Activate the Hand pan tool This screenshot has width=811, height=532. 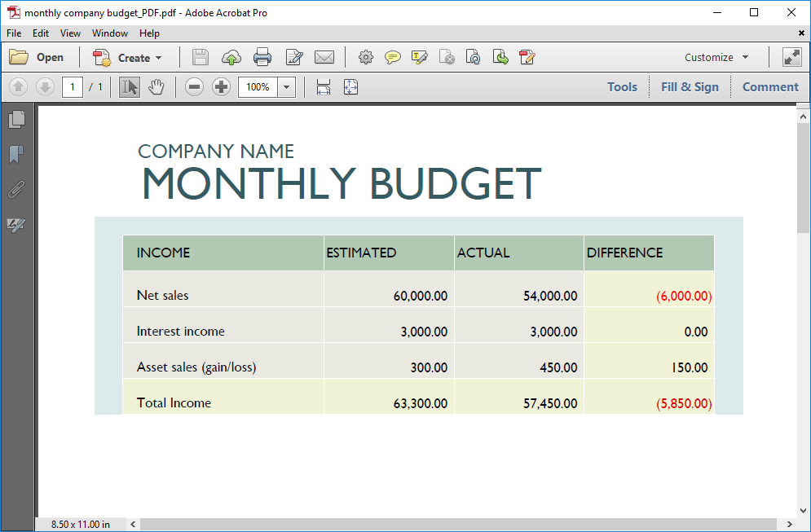156,87
